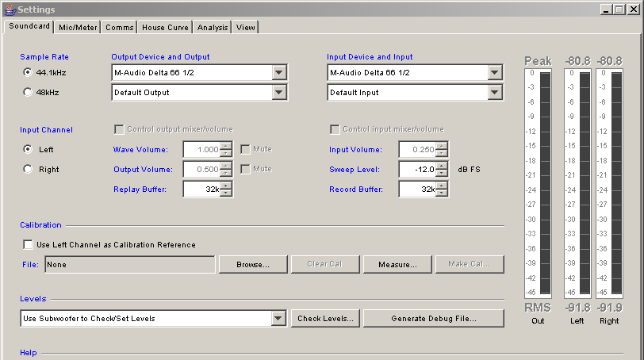
Task: Open the Use Subwoofer to Check/Set Levels dropdown
Action: click(x=278, y=319)
